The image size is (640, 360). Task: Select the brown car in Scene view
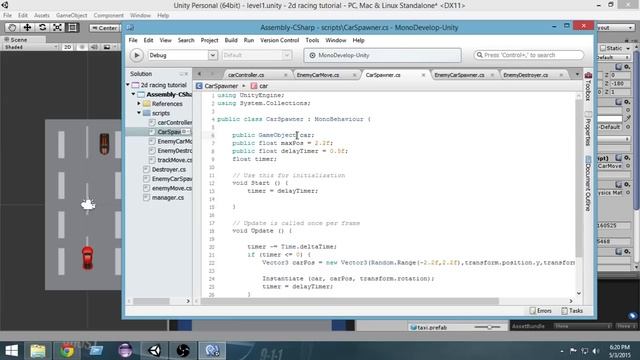pos(104,144)
